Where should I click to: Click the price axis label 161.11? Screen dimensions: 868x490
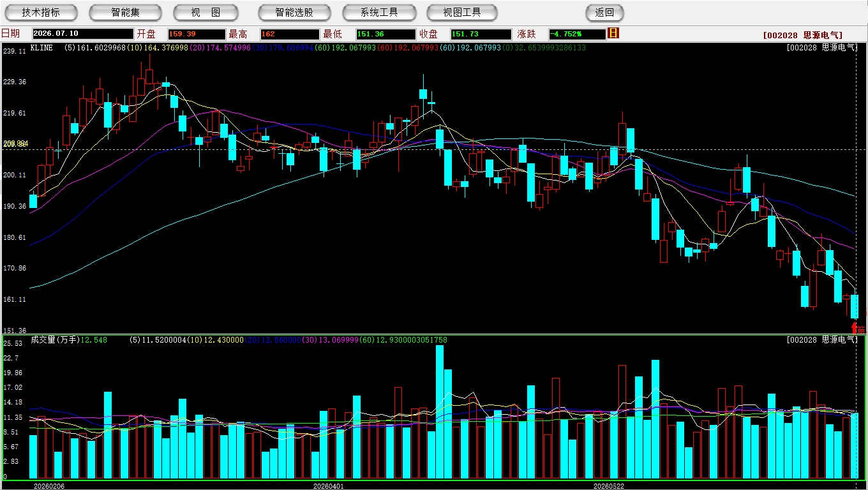coord(15,300)
